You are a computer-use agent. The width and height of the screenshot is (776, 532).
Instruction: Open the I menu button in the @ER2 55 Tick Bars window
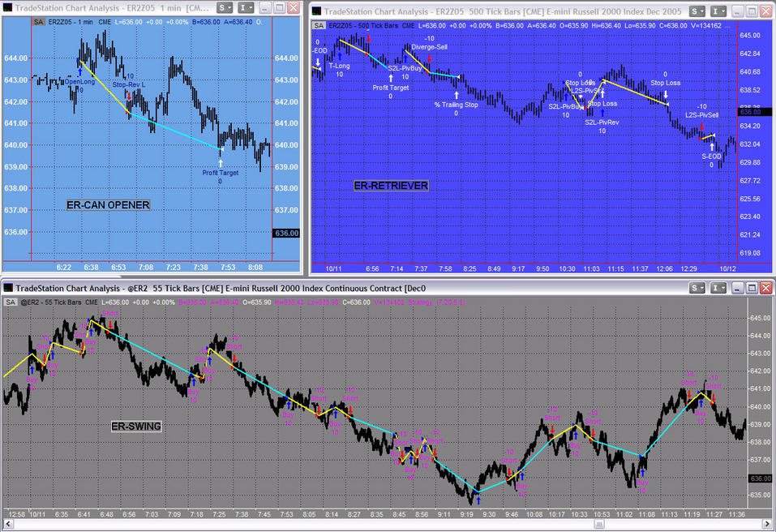pos(718,288)
